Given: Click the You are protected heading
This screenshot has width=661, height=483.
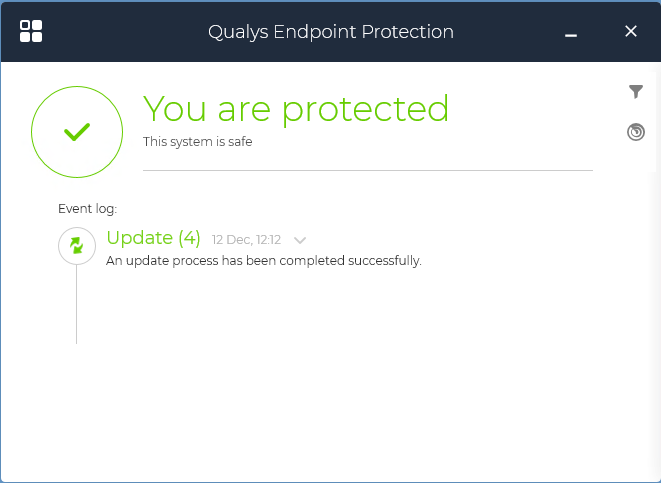Looking at the screenshot, I should coord(296,108).
